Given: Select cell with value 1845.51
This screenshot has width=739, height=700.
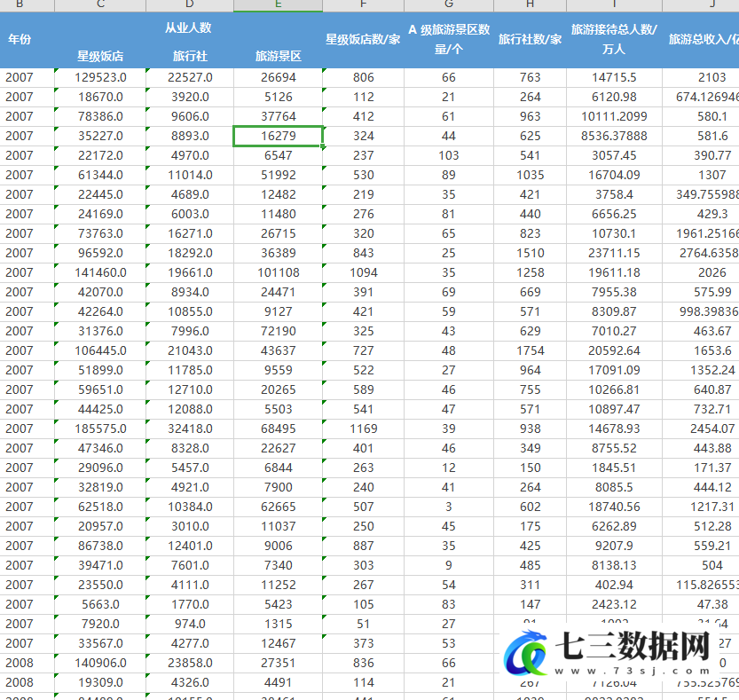Looking at the screenshot, I should 614,468.
